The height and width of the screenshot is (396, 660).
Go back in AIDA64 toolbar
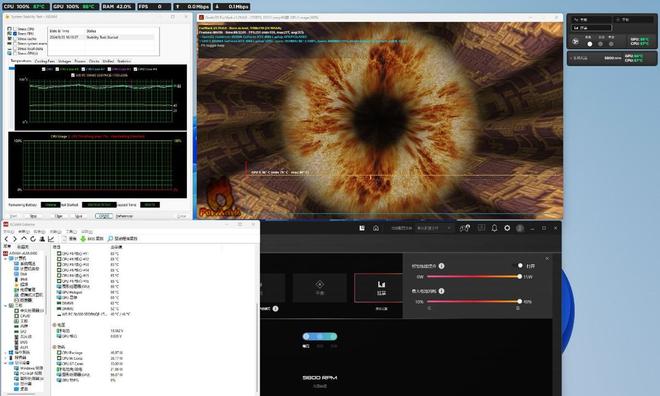6,239
